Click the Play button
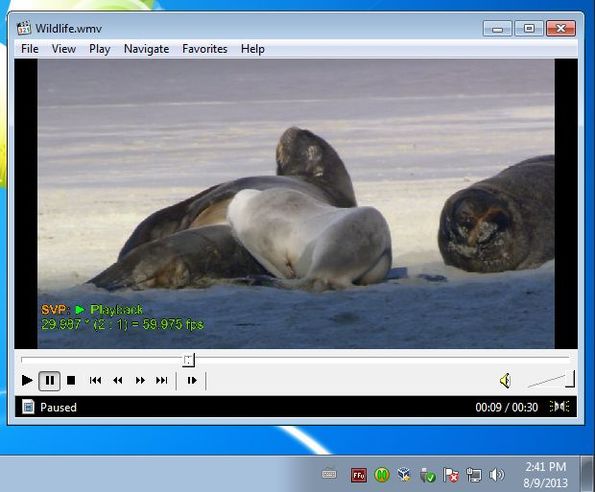 pyautogui.click(x=27, y=380)
